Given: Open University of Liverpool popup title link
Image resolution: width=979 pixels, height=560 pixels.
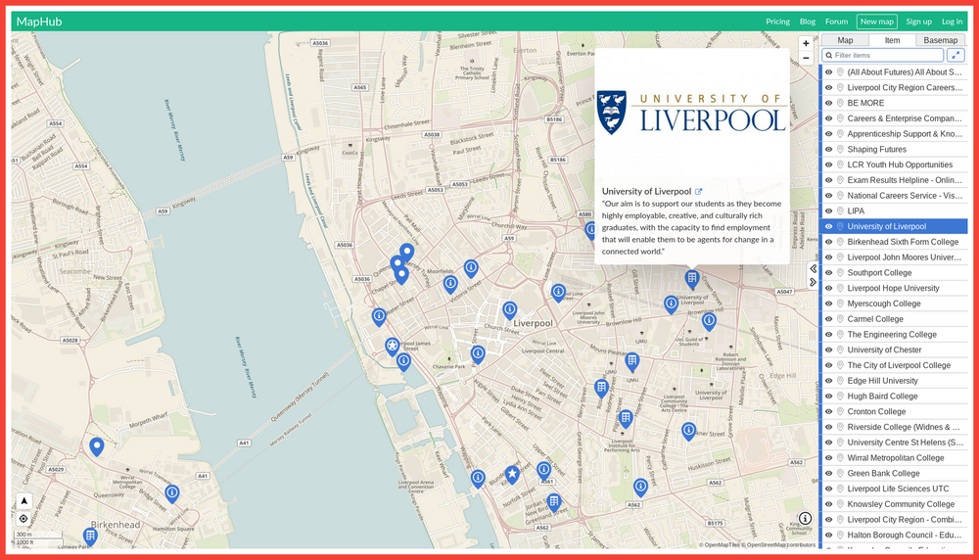Looking at the screenshot, I should [x=646, y=192].
